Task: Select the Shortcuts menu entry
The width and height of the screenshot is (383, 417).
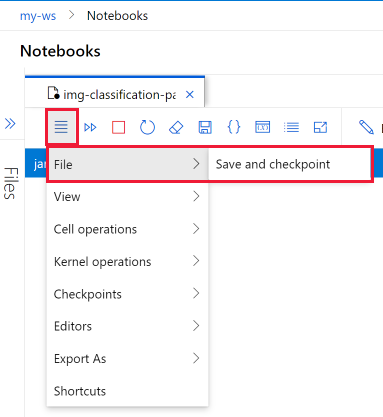Action: [x=127, y=391]
